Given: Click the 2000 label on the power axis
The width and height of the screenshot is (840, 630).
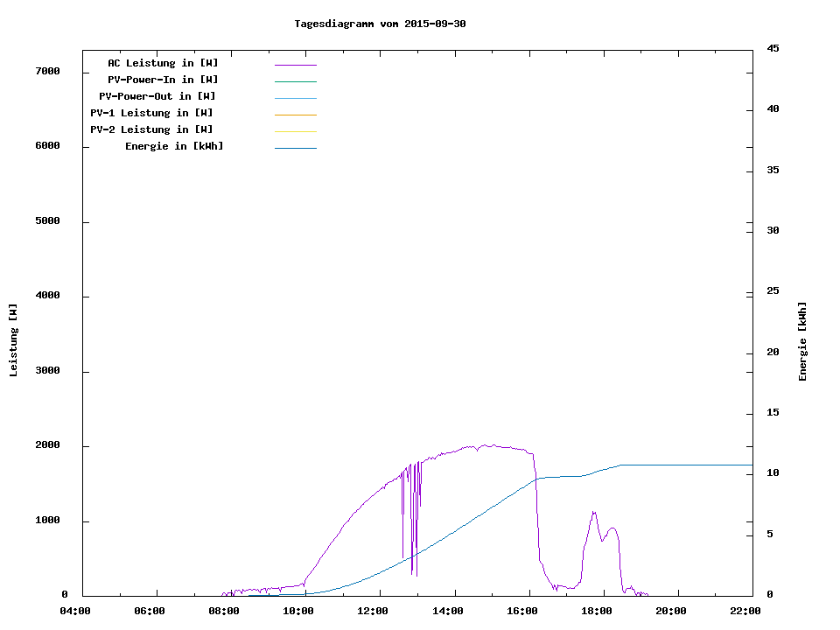Looking at the screenshot, I should pyautogui.click(x=47, y=445).
